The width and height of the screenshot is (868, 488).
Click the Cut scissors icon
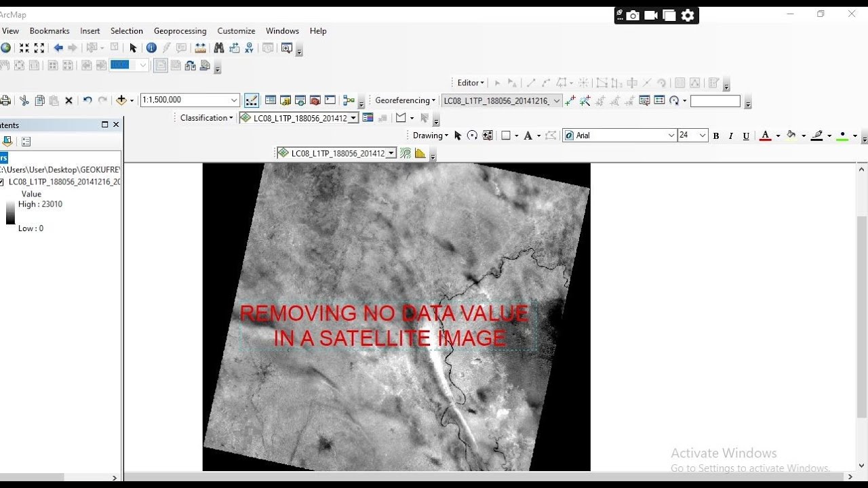24,100
